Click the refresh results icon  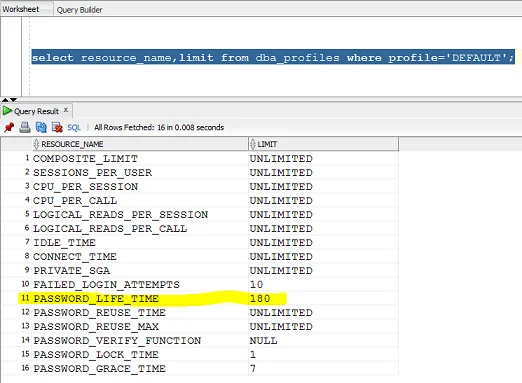(x=41, y=127)
